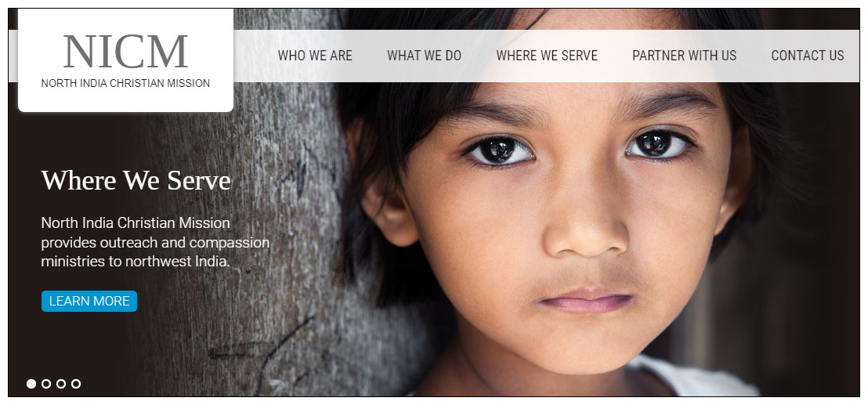The width and height of the screenshot is (868, 405).
Task: Go to Where We Serve in navigation
Action: point(547,56)
